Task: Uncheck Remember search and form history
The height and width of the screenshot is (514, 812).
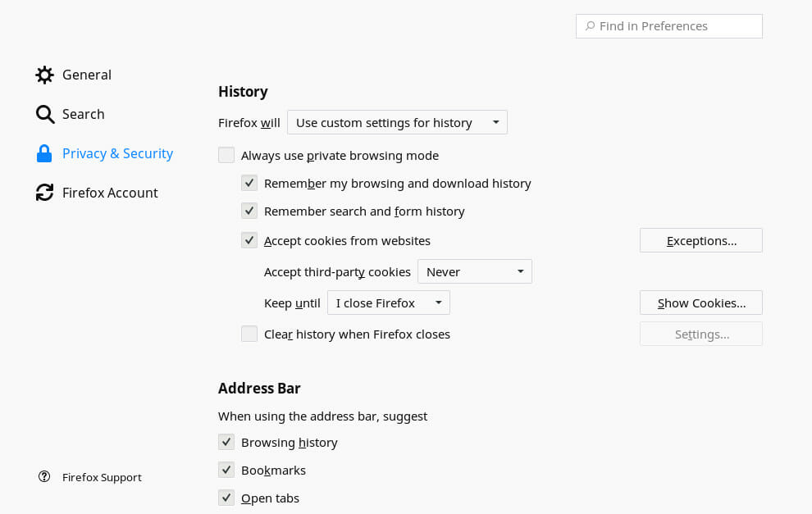Action: click(249, 211)
